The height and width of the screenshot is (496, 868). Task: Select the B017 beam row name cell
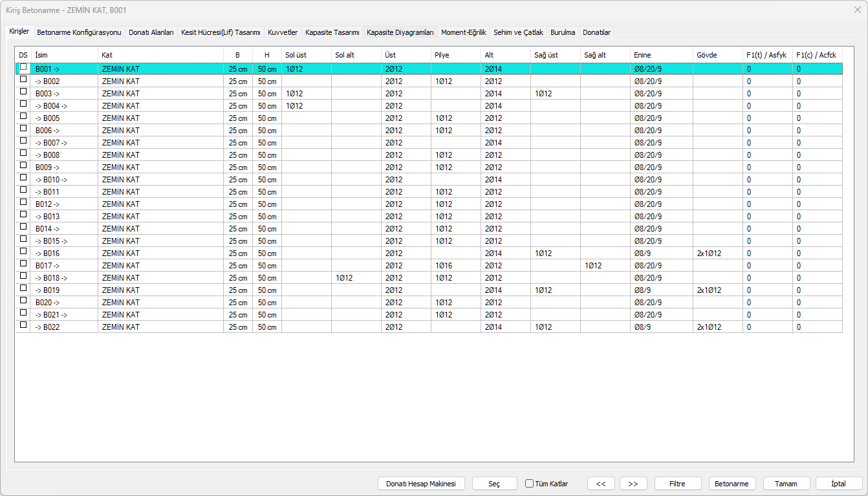point(65,266)
